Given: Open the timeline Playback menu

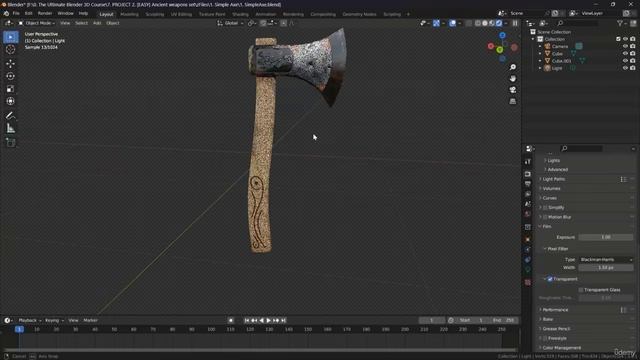Looking at the screenshot, I should (29, 321).
